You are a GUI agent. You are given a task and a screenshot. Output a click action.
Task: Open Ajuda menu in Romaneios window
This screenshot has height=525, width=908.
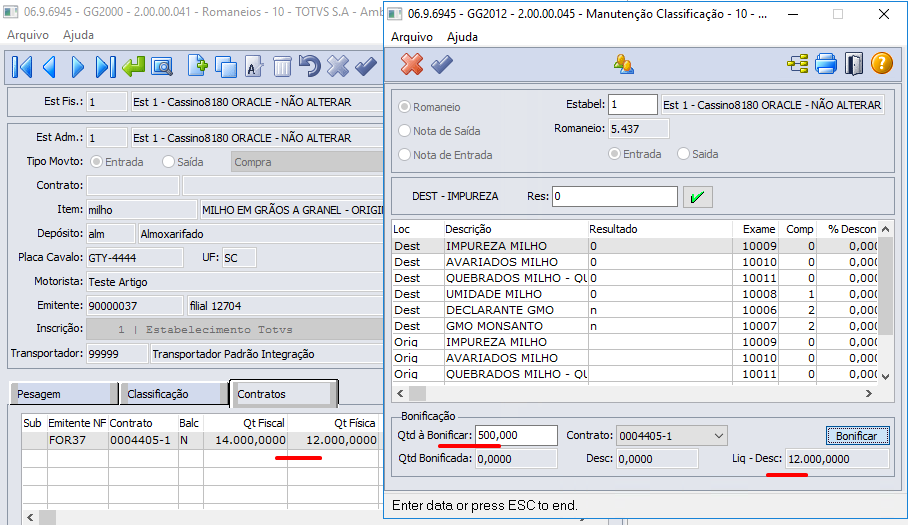click(x=78, y=35)
